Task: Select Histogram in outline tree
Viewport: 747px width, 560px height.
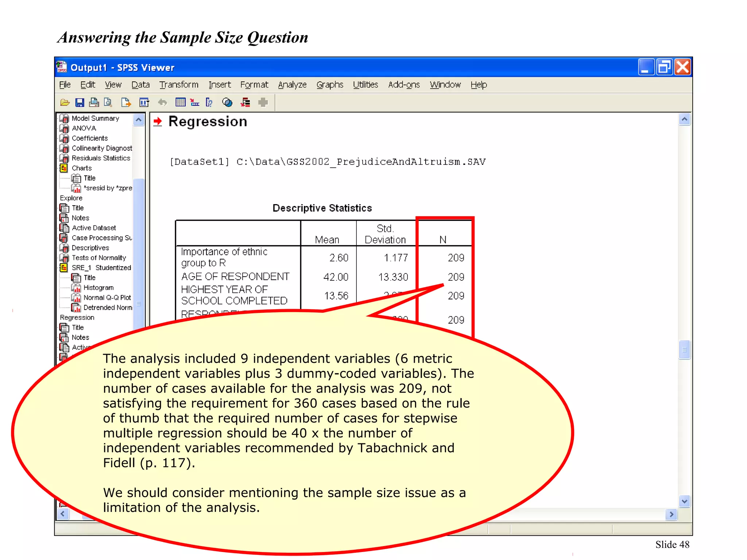Action: pyautogui.click(x=98, y=288)
